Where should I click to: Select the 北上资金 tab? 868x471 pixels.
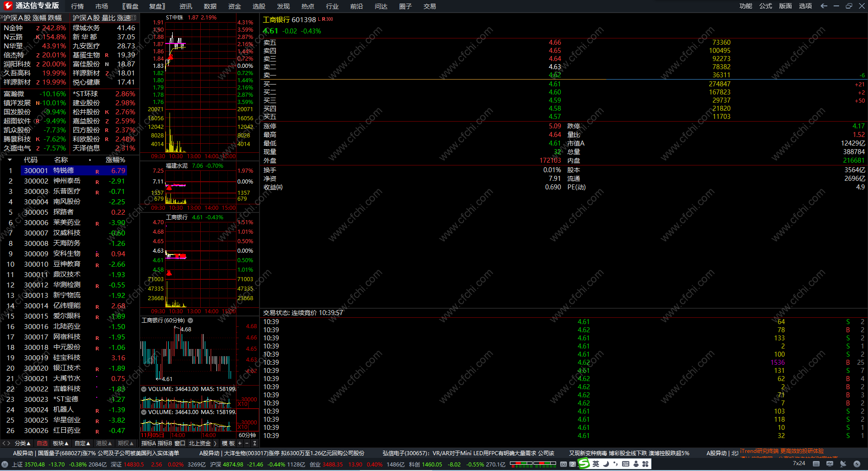200,443
